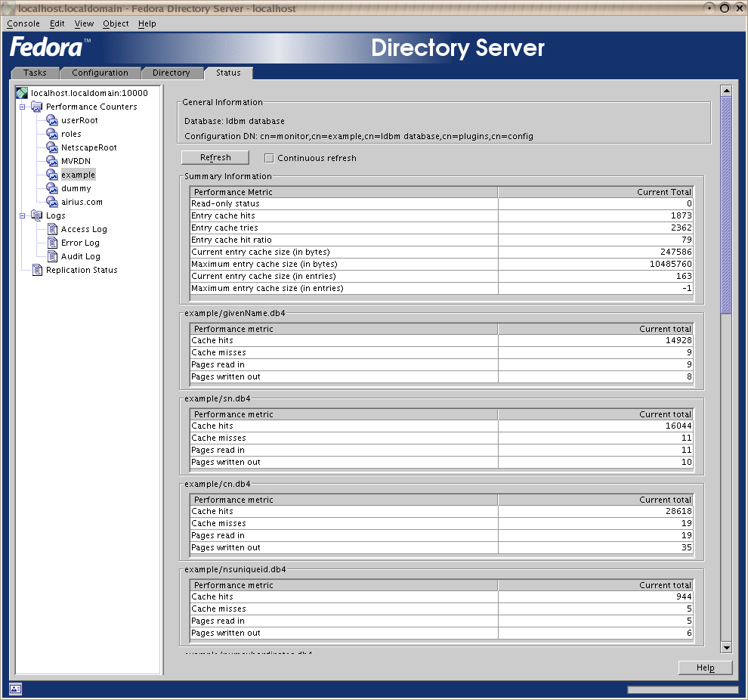
Task: Click the Audit Log document icon
Action: (52, 256)
